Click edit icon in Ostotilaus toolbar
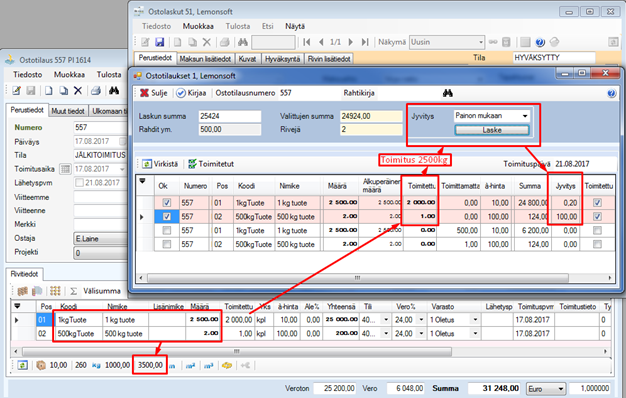Image resolution: width=626 pixels, height=398 pixels. pyautogui.click(x=16, y=91)
